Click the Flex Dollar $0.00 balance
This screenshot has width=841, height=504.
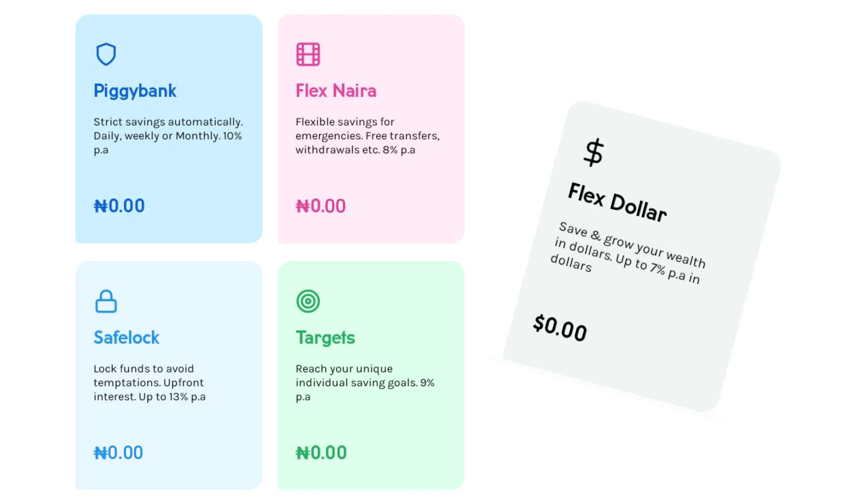[x=560, y=328]
